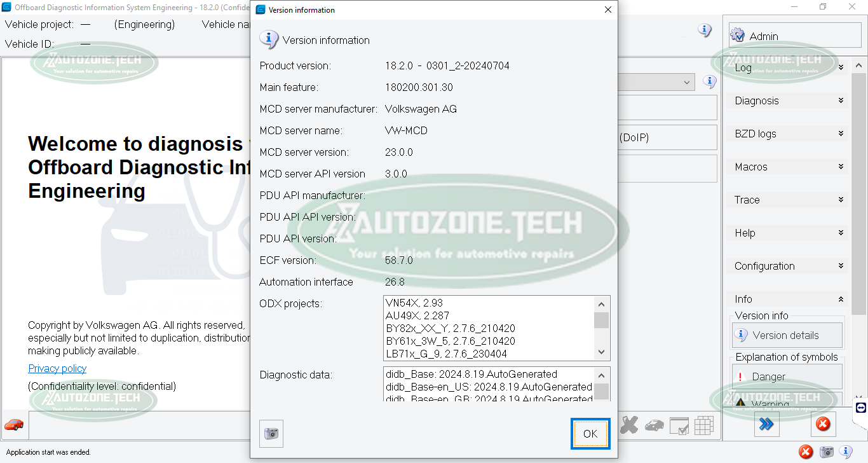Screen dimensions: 868x463
Task: Click the red car icon at bottom left
Action: (x=14, y=424)
